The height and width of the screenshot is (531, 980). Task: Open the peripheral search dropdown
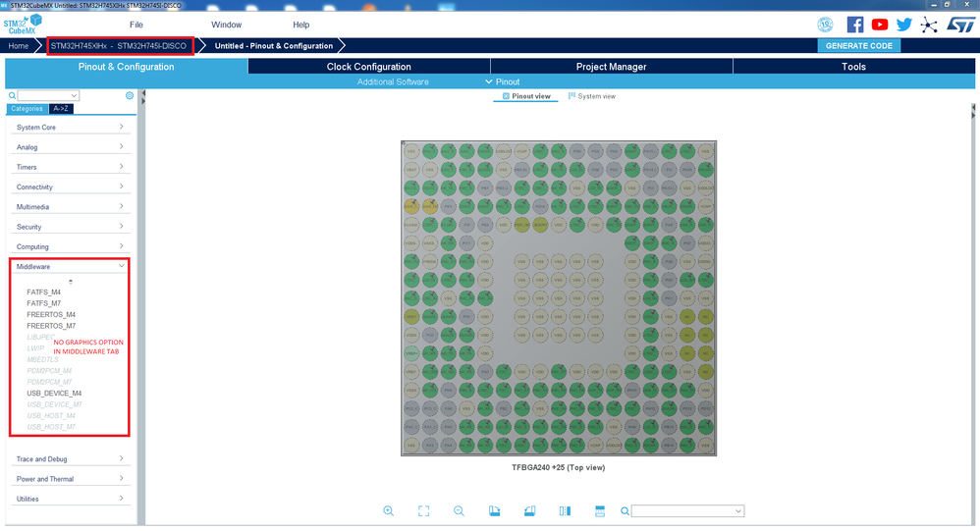click(x=74, y=95)
